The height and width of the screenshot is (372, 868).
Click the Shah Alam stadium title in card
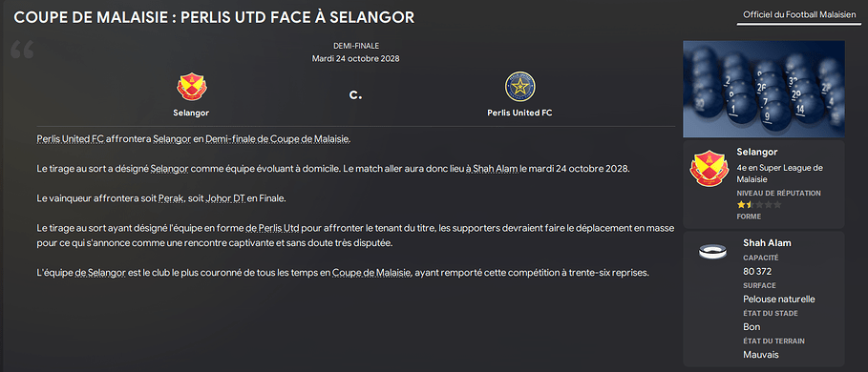(767, 243)
